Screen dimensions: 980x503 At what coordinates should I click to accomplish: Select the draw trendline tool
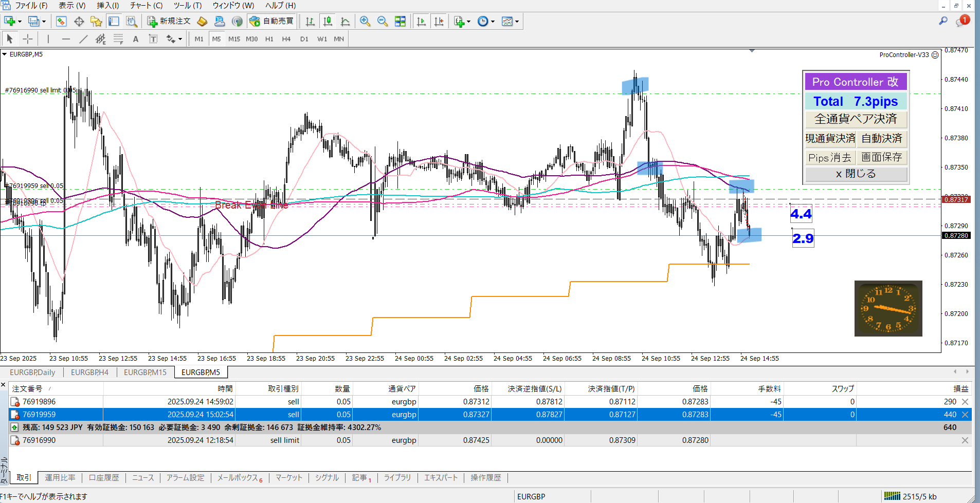pos(83,39)
